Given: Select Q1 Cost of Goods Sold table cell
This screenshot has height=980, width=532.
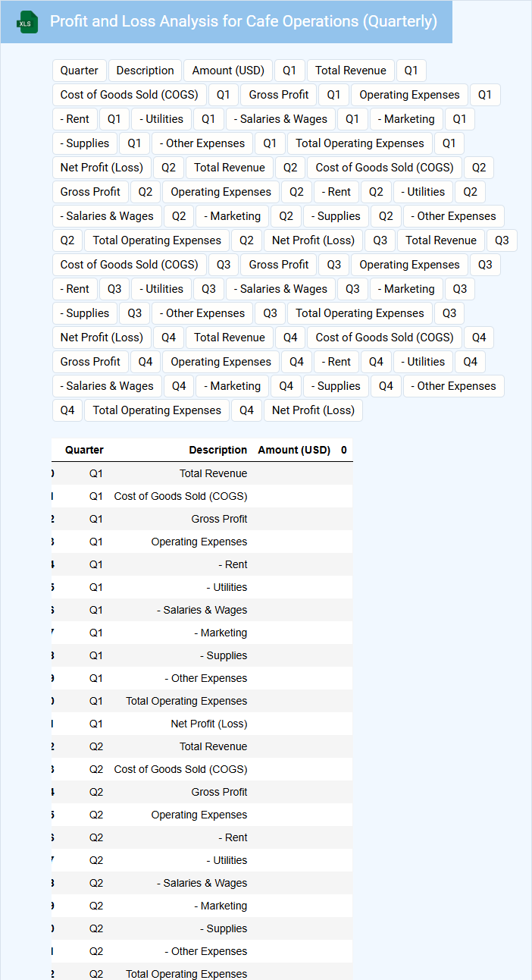Looking at the screenshot, I should pos(180,496).
